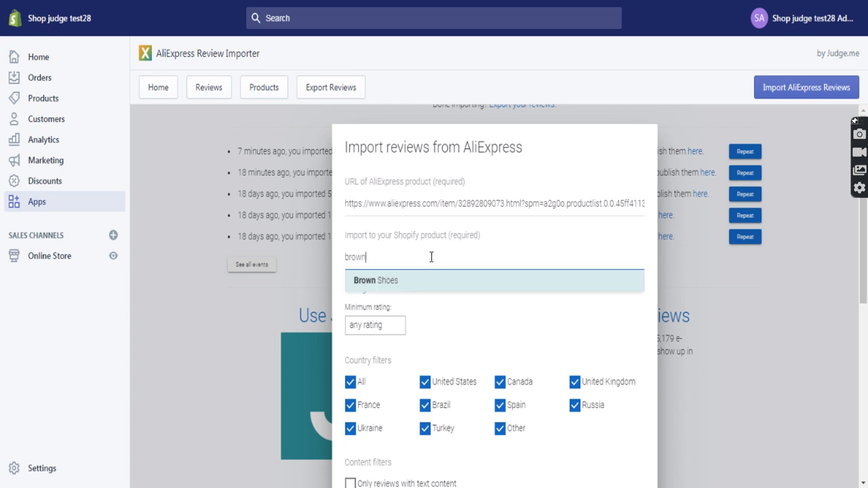868x488 pixels.
Task: Select Brown Shoes from the suggestion list
Action: point(494,280)
